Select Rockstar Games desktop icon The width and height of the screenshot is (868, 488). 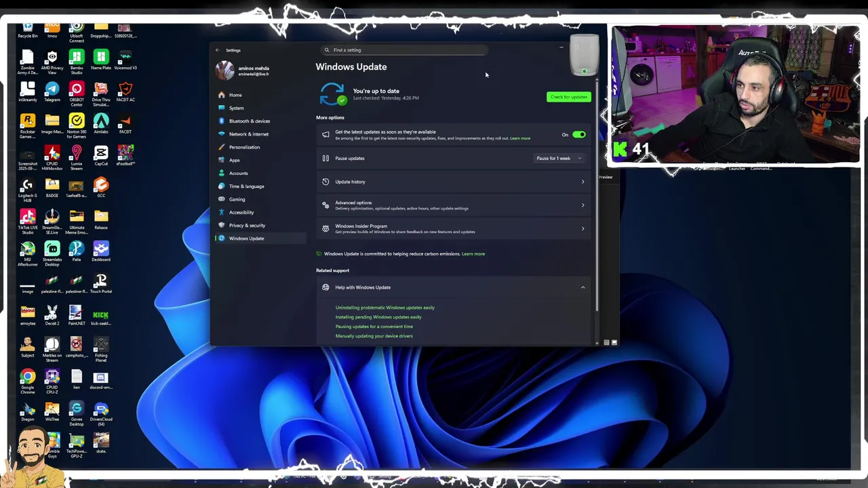pos(27,125)
